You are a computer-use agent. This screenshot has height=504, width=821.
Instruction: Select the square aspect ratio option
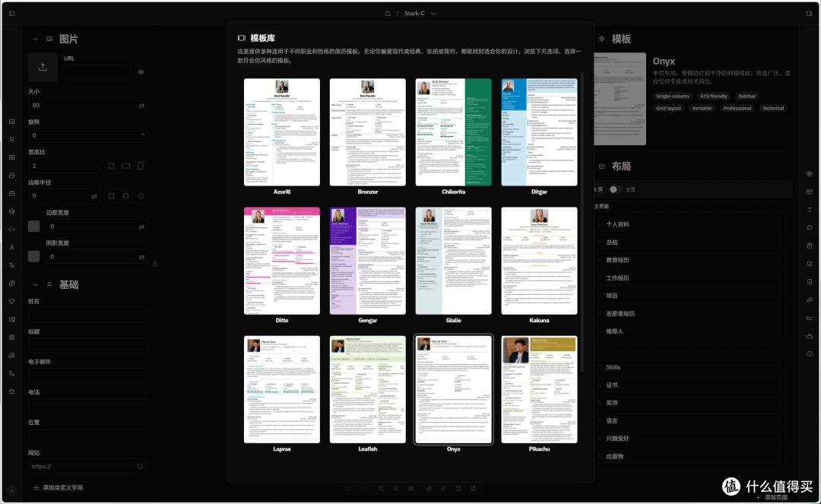(x=111, y=166)
